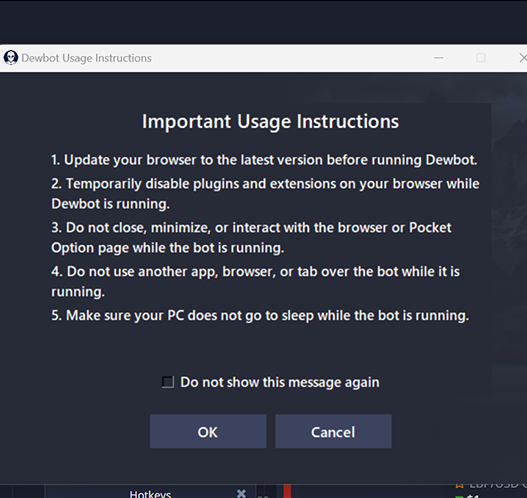Click instruction 3 about not closing the browser
The image size is (527, 498).
click(x=251, y=238)
